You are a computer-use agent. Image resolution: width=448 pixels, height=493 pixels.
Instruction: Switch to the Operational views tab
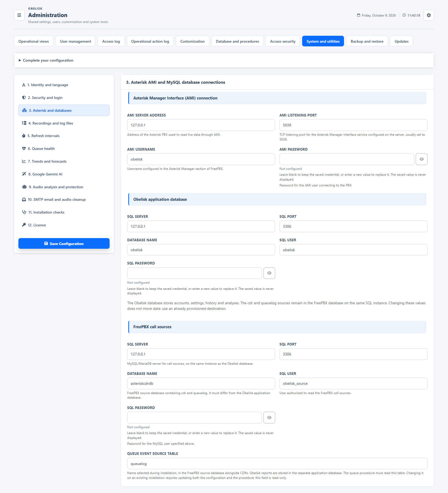tap(34, 41)
